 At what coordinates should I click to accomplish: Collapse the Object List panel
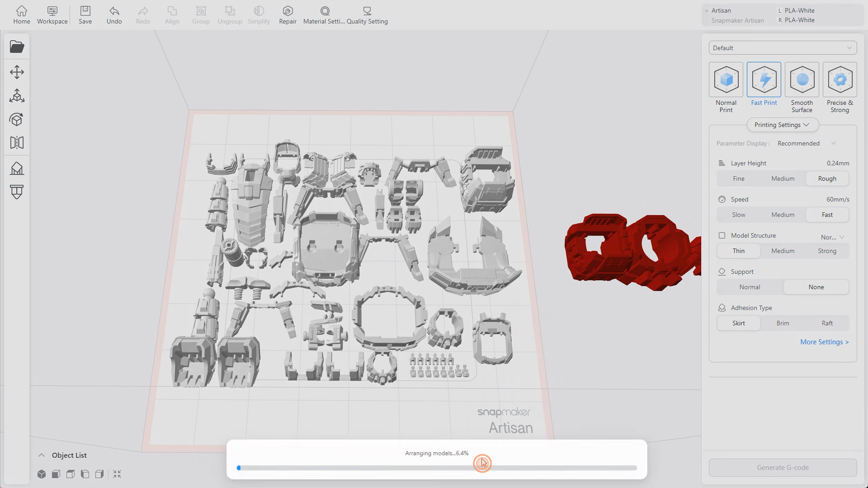[x=41, y=455]
